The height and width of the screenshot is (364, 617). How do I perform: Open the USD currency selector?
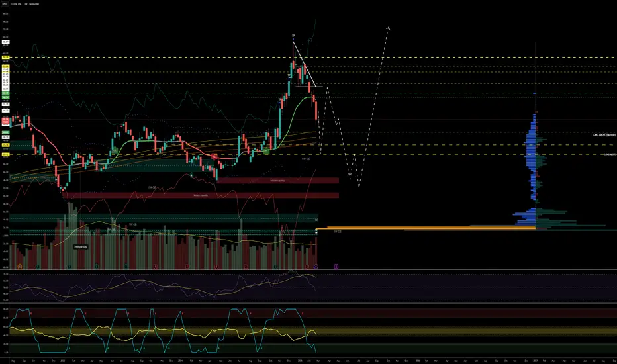pyautogui.click(x=5, y=4)
